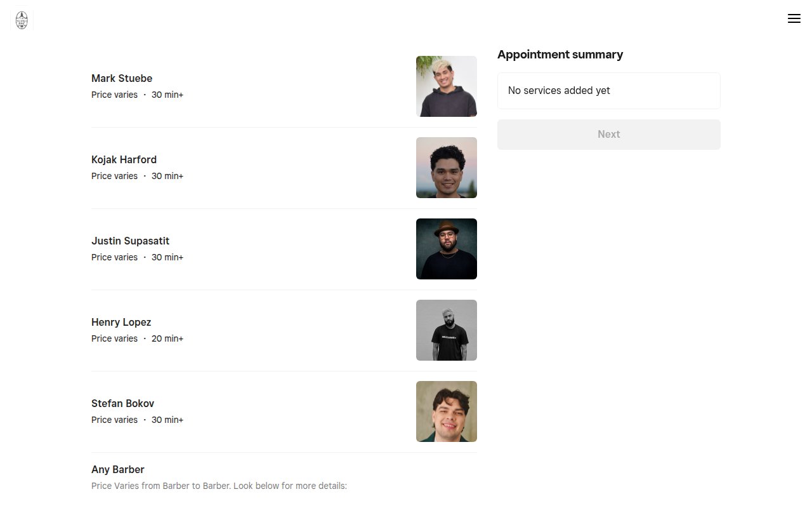
Task: Choose barber Mark Stuebe by name
Action: pos(122,79)
